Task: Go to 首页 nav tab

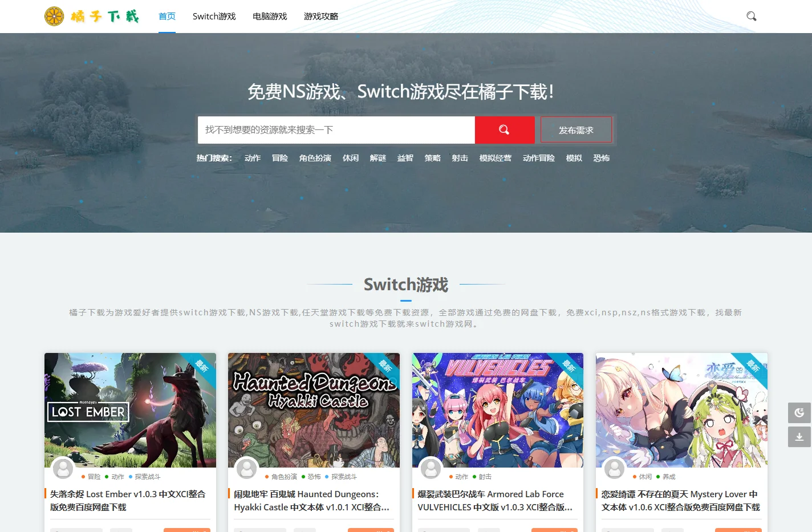Action: 167,16
